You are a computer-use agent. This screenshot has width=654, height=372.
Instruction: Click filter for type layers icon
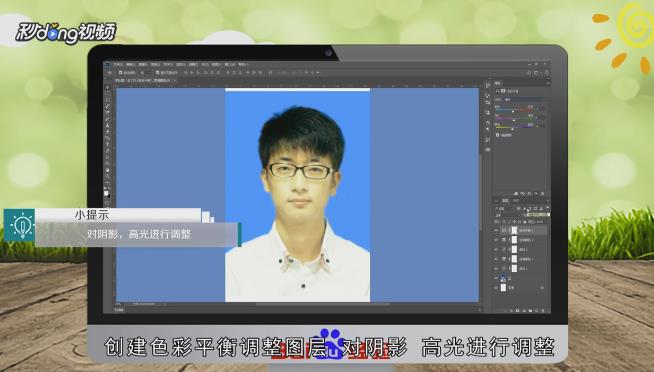click(x=530, y=209)
